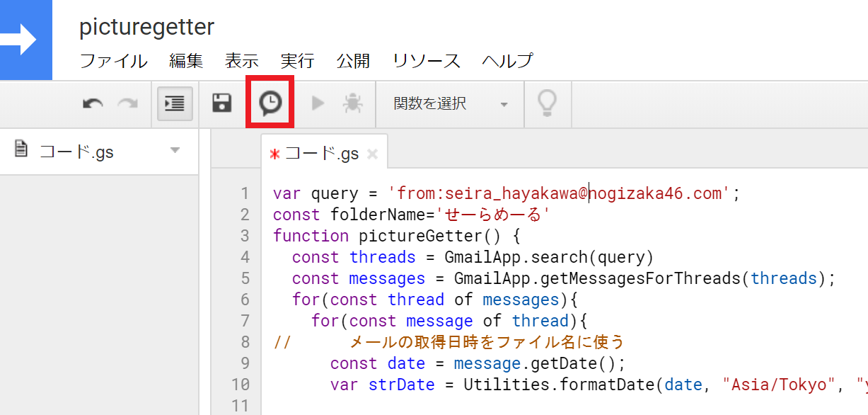Undo the last edit
This screenshot has width=868, height=415.
[91, 102]
